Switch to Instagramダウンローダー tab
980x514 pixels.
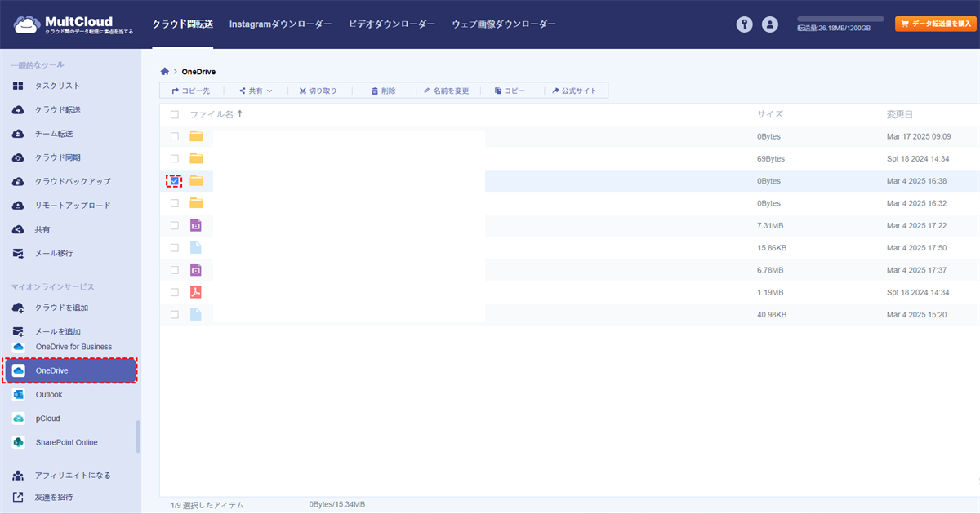point(280,24)
